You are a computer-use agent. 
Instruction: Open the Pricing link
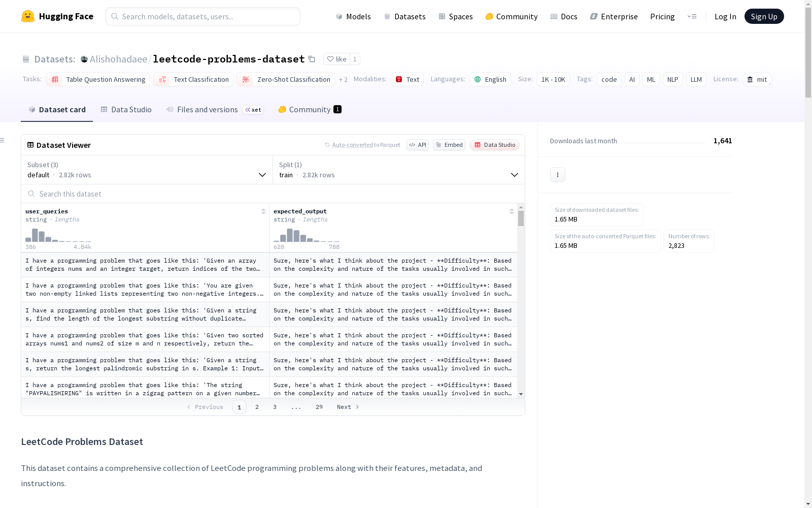tap(662, 16)
